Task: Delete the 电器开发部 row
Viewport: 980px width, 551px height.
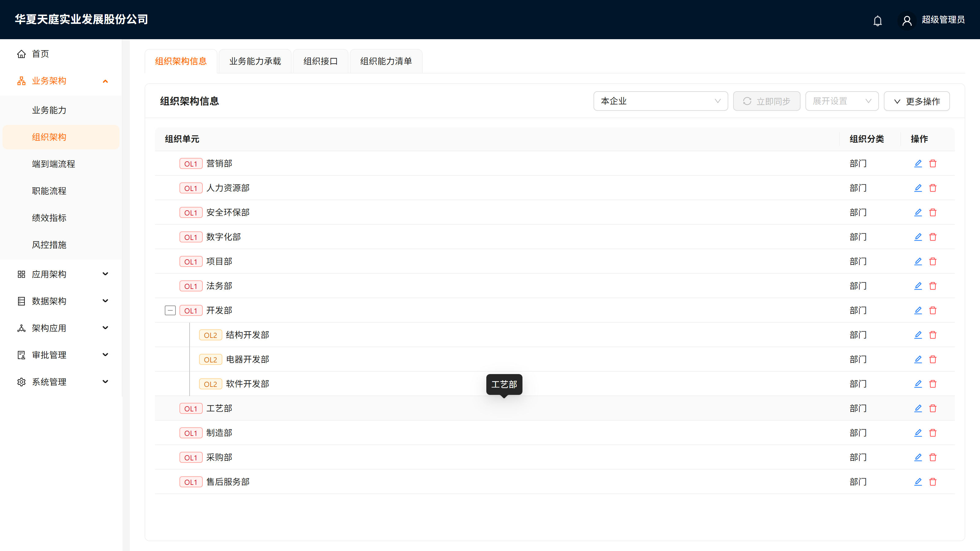Action: point(933,359)
